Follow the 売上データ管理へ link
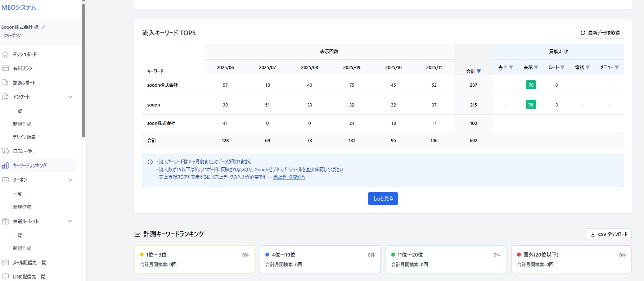The height and width of the screenshot is (281, 644). (x=289, y=177)
